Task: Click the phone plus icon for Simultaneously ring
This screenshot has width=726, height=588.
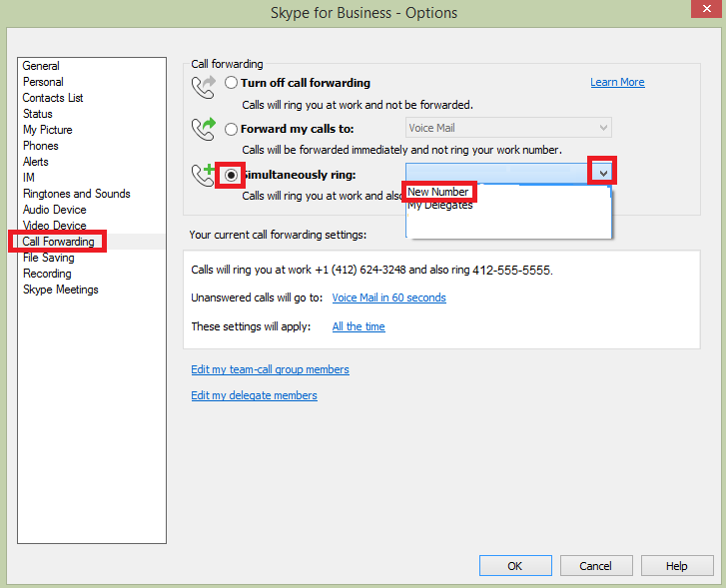Action: pyautogui.click(x=203, y=175)
